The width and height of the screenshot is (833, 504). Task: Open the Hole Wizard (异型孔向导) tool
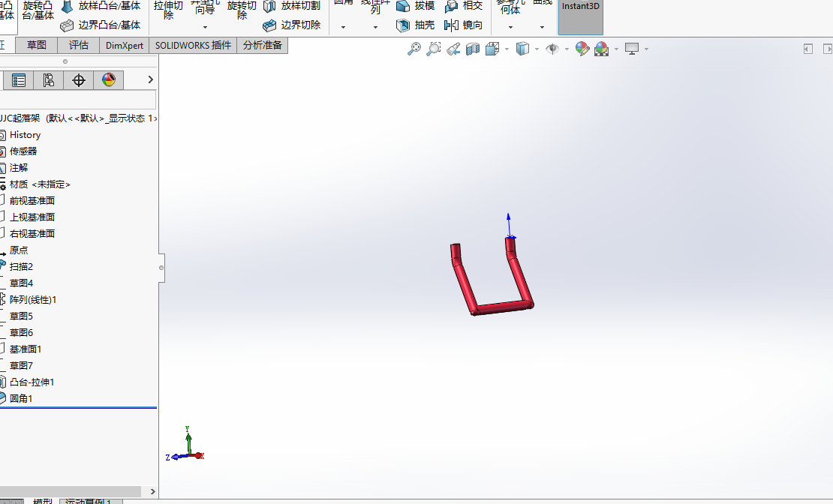[x=205, y=8]
